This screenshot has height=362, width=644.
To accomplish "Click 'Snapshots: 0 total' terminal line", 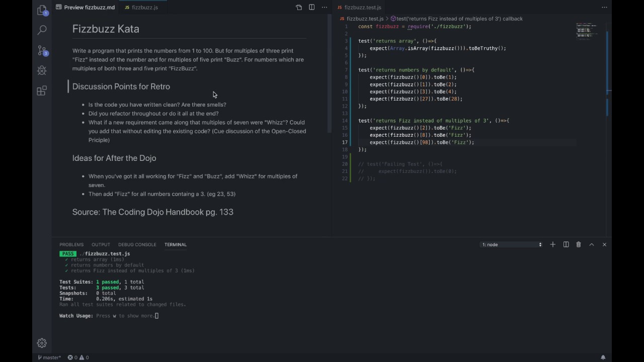I will [88, 293].
